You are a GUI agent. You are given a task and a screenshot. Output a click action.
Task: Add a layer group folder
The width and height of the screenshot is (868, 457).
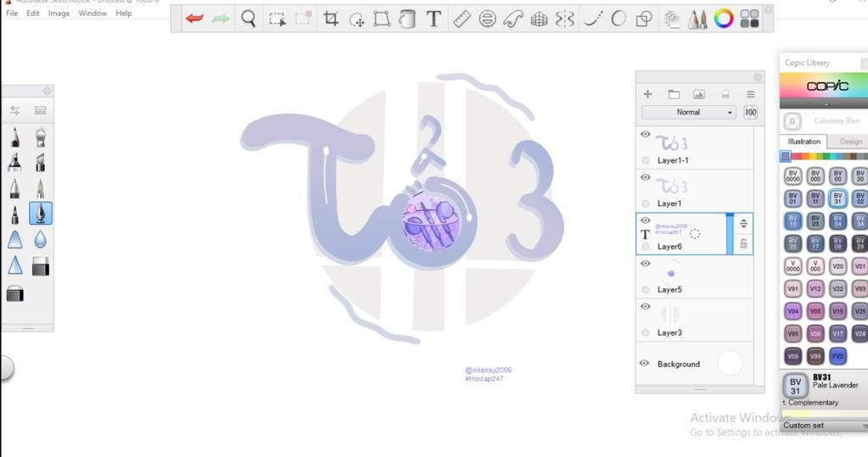674,94
